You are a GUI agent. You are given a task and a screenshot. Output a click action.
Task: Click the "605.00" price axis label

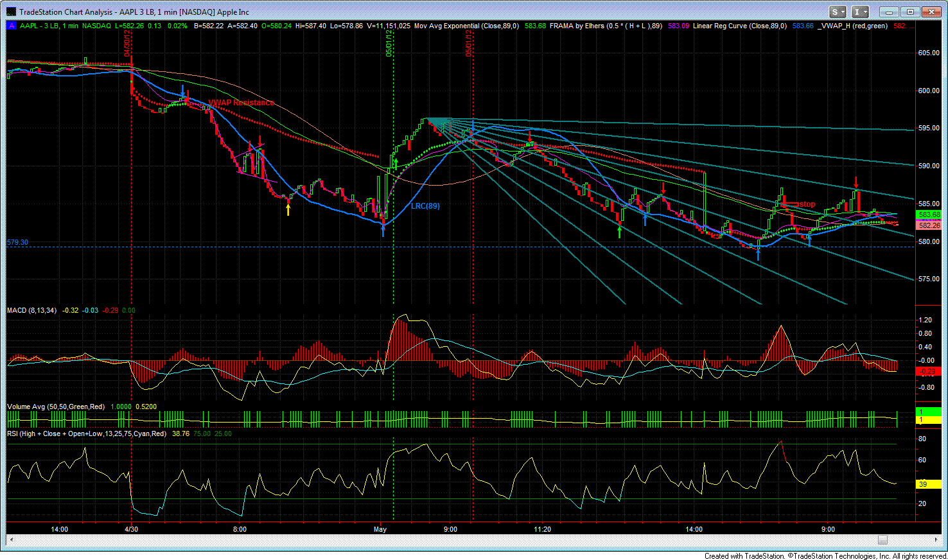pos(928,53)
